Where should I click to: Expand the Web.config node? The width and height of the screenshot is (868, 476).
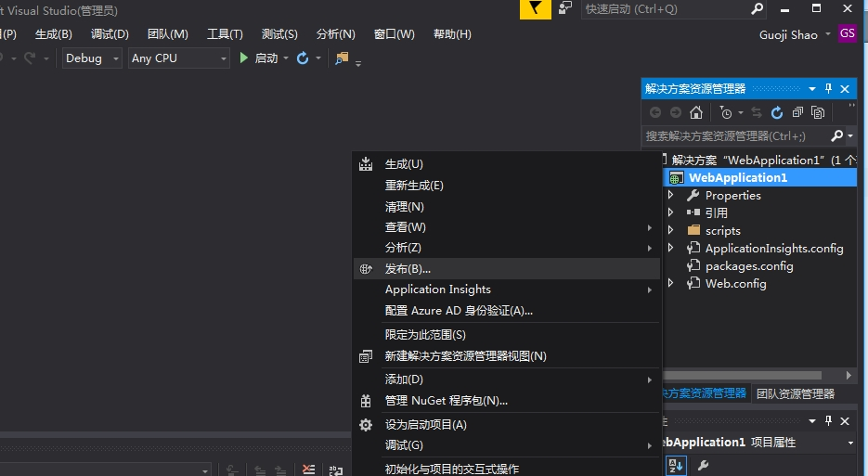point(670,283)
